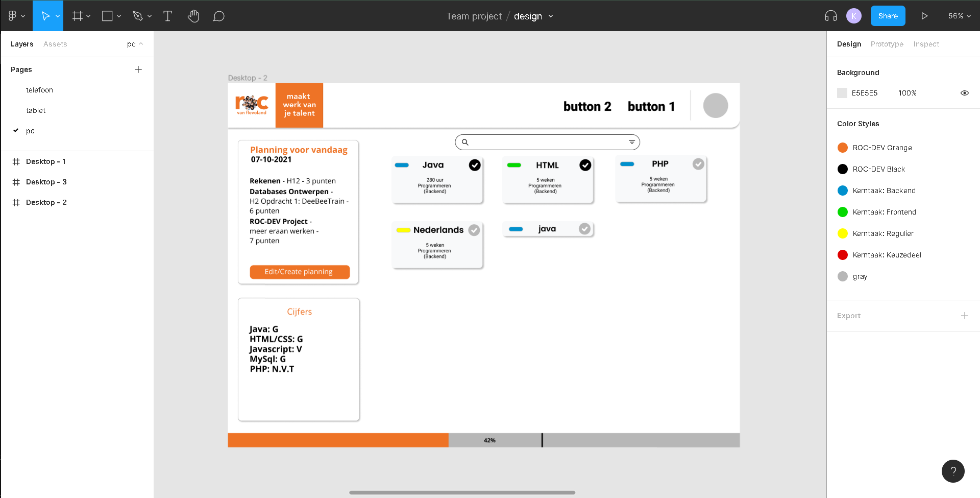The height and width of the screenshot is (498, 980).
Task: Toggle background visibility eye icon
Action: 964,93
